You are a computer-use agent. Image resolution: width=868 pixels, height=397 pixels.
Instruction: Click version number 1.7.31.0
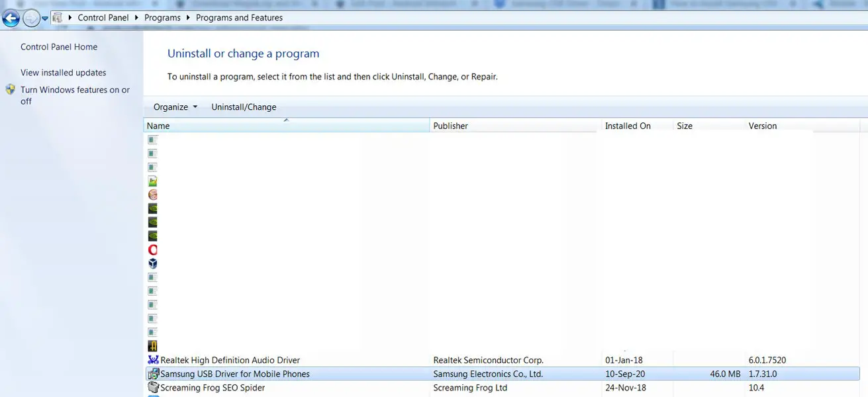[x=763, y=374]
